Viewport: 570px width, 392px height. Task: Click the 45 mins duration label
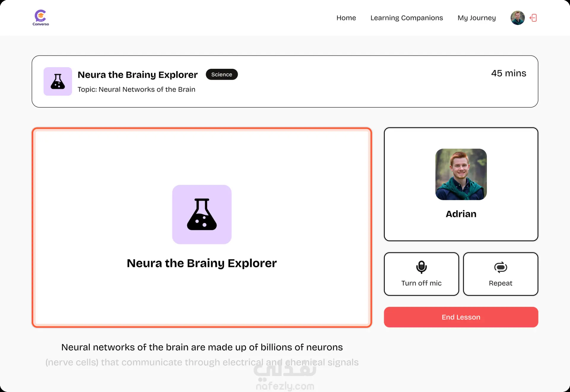508,73
